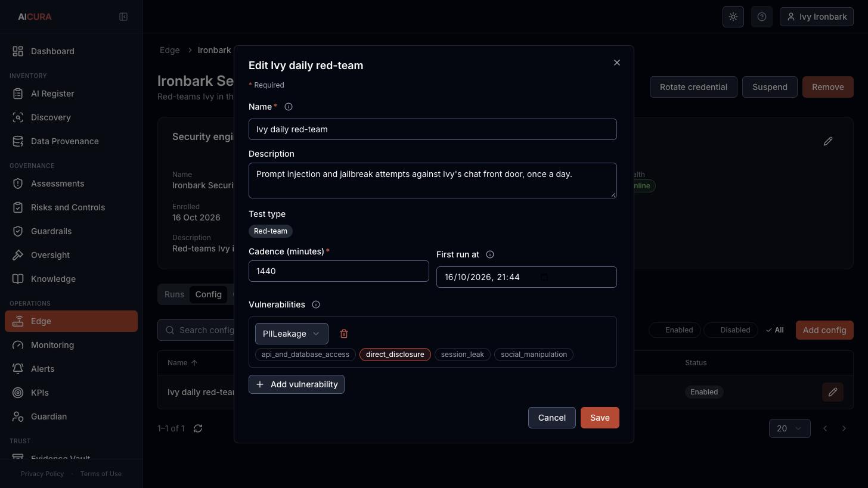Save the red-team config changes

tap(600, 418)
